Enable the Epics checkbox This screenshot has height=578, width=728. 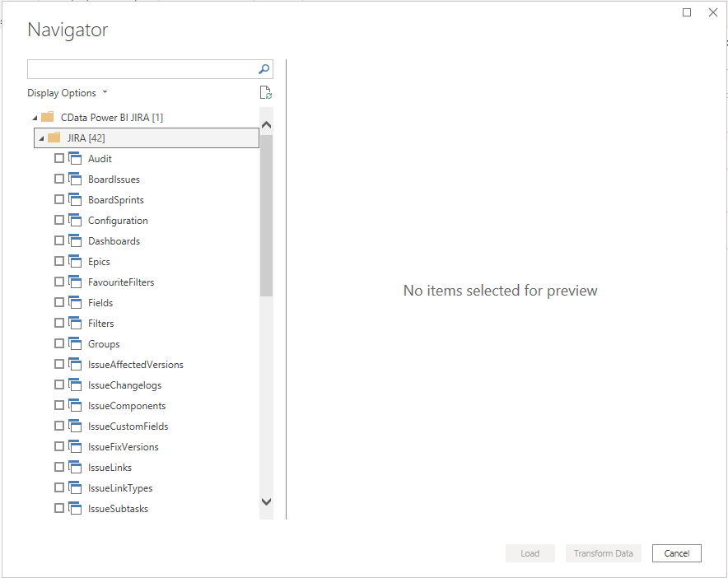pos(59,261)
